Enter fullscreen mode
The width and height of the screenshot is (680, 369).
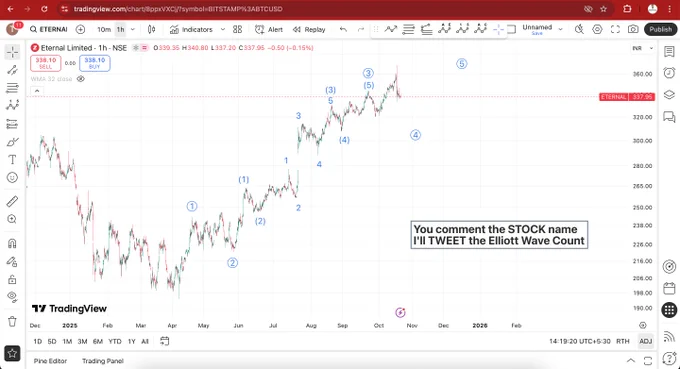click(x=615, y=29)
